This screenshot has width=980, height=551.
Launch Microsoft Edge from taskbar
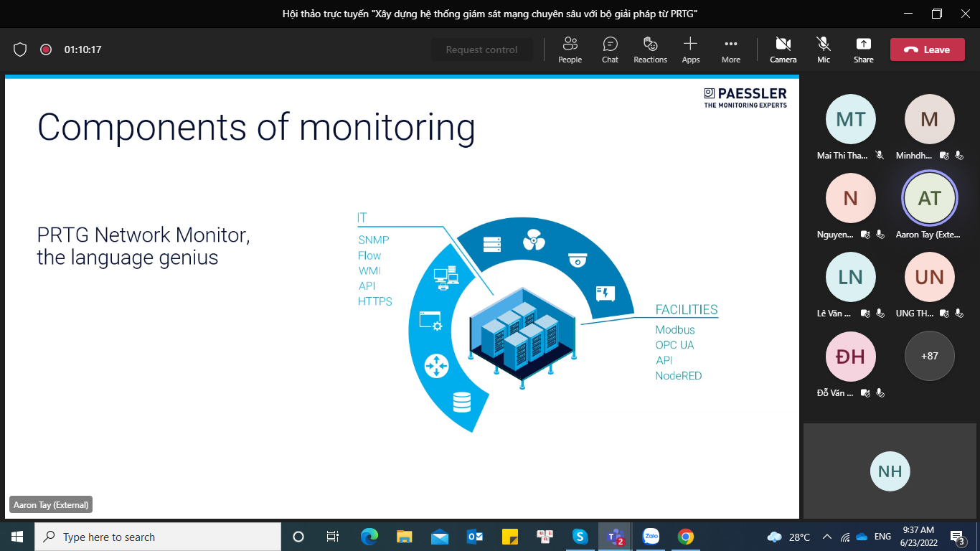[x=369, y=537]
